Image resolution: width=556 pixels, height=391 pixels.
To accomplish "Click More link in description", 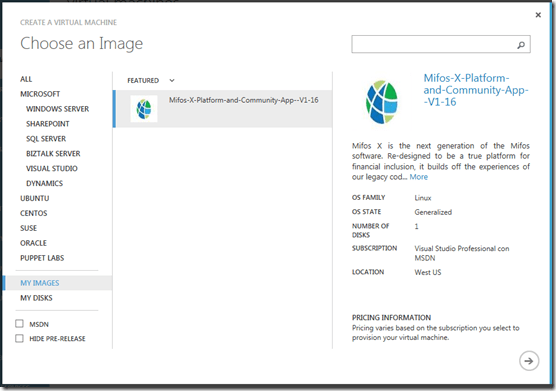I will (419, 177).
